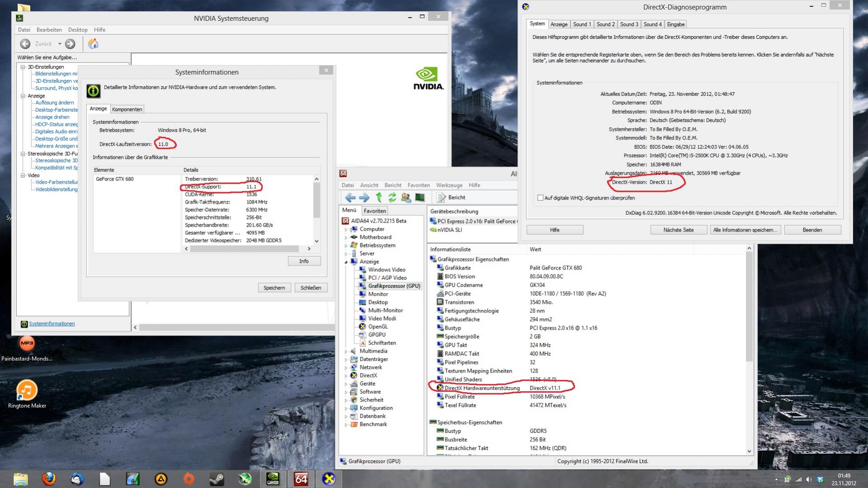Click the Info button in Systeminformationen
Image resolution: width=868 pixels, height=488 pixels.
coord(304,261)
